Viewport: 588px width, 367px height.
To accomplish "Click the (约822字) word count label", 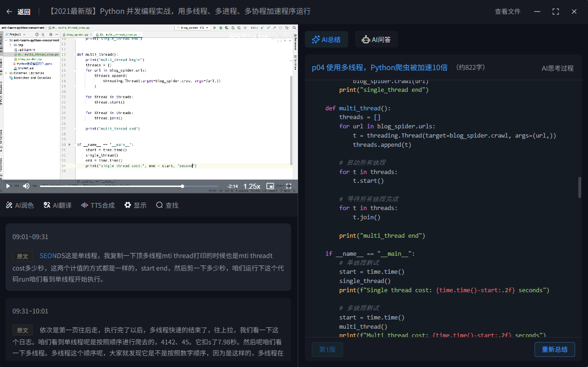I will point(470,67).
